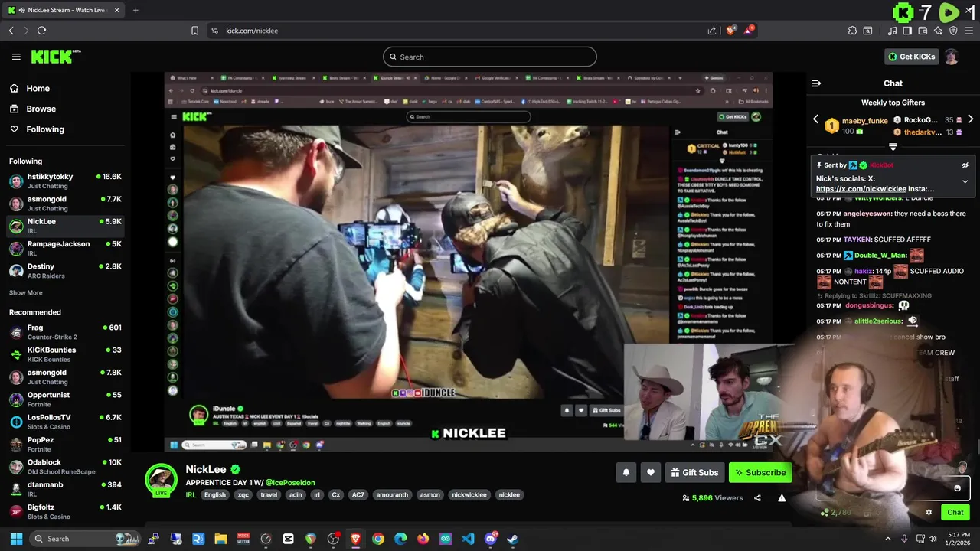Select the nickwicklee stream tag

click(469, 495)
